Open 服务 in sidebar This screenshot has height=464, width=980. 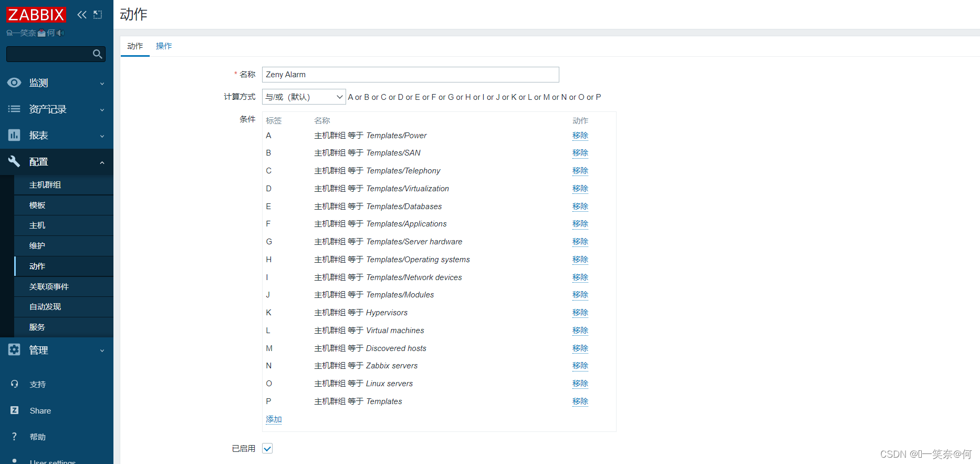point(64,327)
